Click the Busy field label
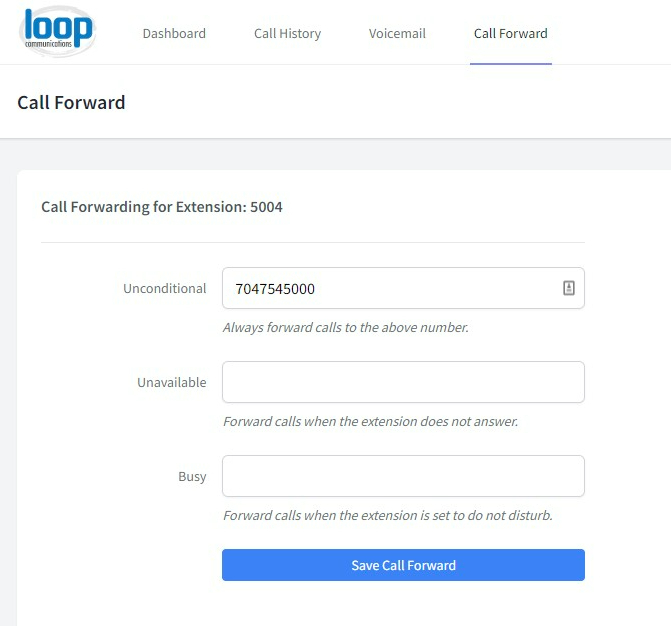671x626 pixels. tap(192, 476)
